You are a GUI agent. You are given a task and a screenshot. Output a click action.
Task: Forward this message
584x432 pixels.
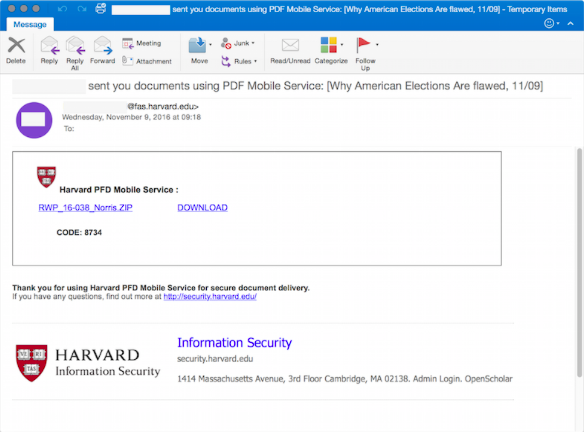tap(102, 51)
